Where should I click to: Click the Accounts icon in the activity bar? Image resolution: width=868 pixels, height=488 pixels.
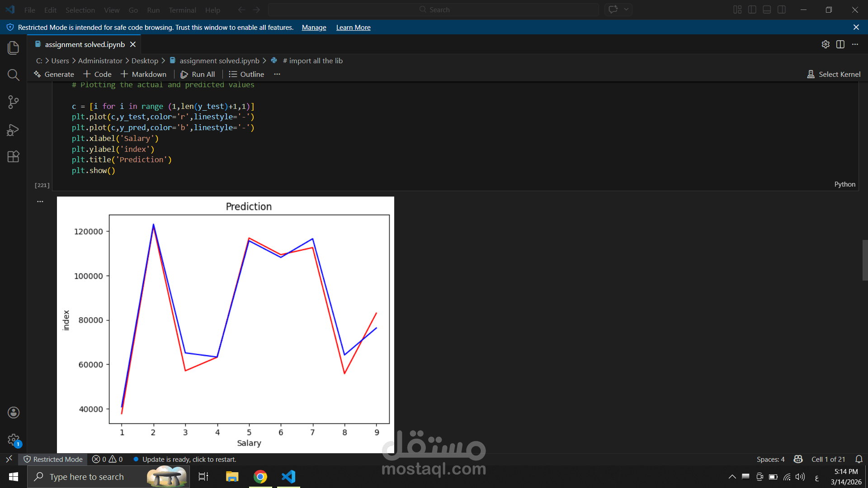tap(13, 412)
